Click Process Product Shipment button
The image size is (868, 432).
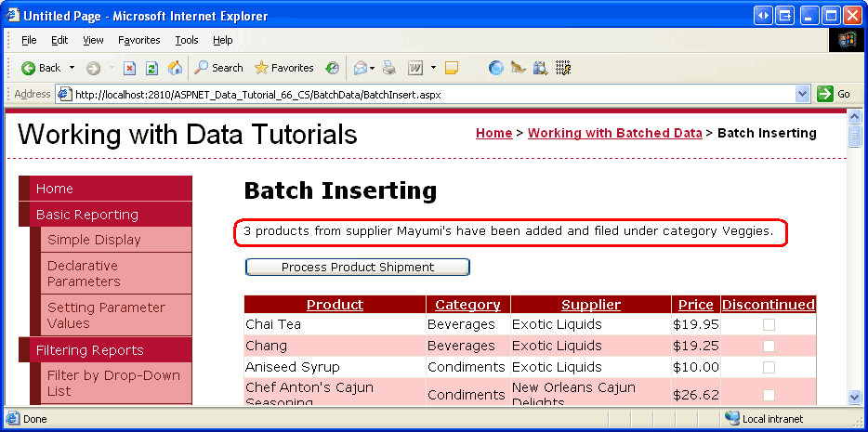point(358,268)
